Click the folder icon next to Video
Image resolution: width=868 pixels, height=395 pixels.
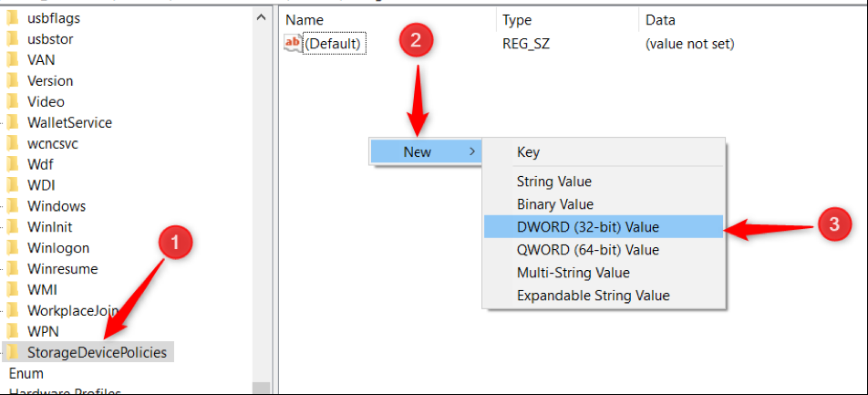pos(13,101)
